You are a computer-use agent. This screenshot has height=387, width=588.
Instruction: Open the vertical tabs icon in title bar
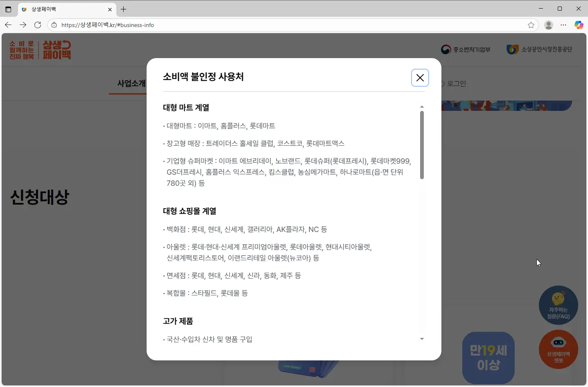point(8,9)
